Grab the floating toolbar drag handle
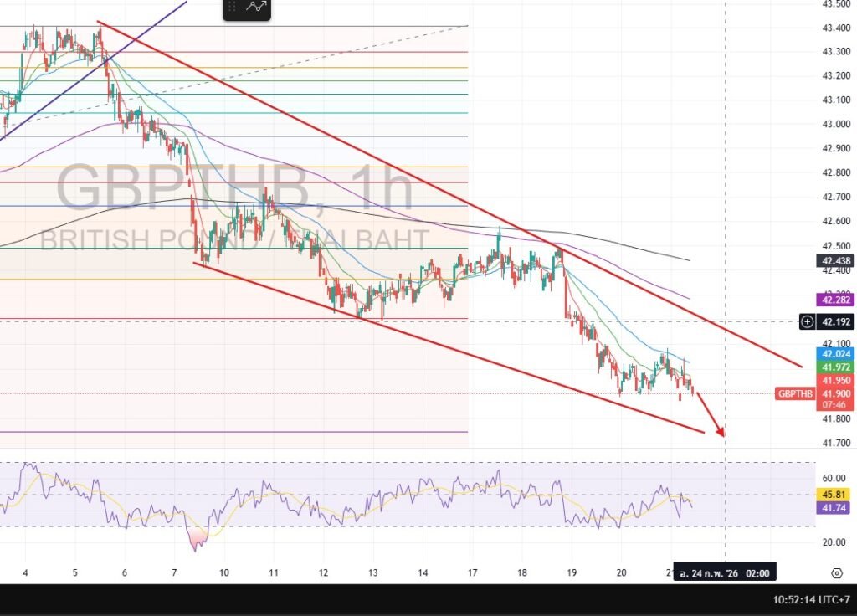Viewport: 857px width, 616px height. pyautogui.click(x=235, y=8)
